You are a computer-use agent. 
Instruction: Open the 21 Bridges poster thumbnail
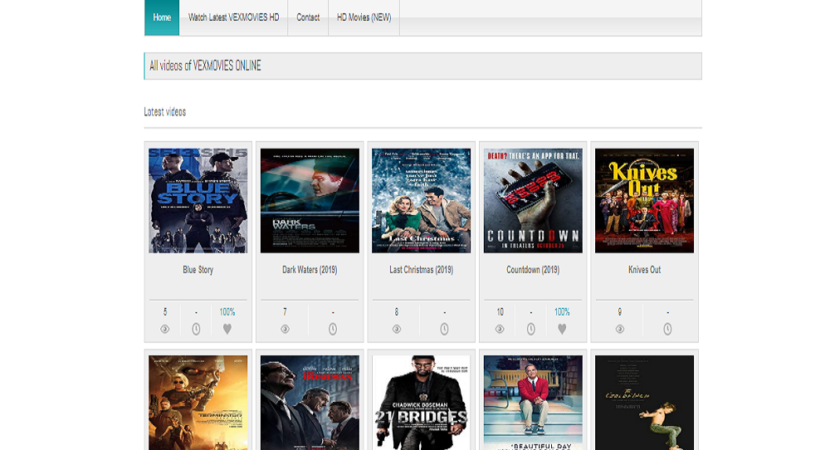[421, 403]
